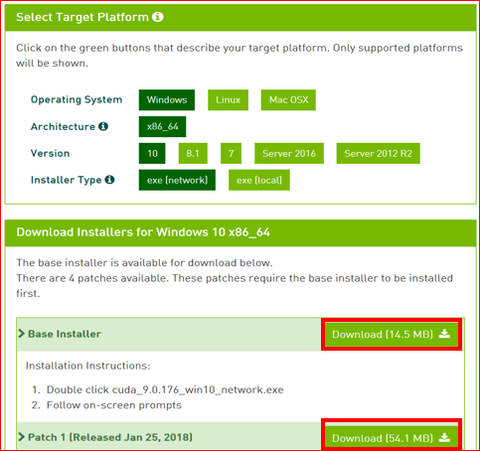480x451 pixels.
Task: Select the Linux operating system button
Action: 228,100
